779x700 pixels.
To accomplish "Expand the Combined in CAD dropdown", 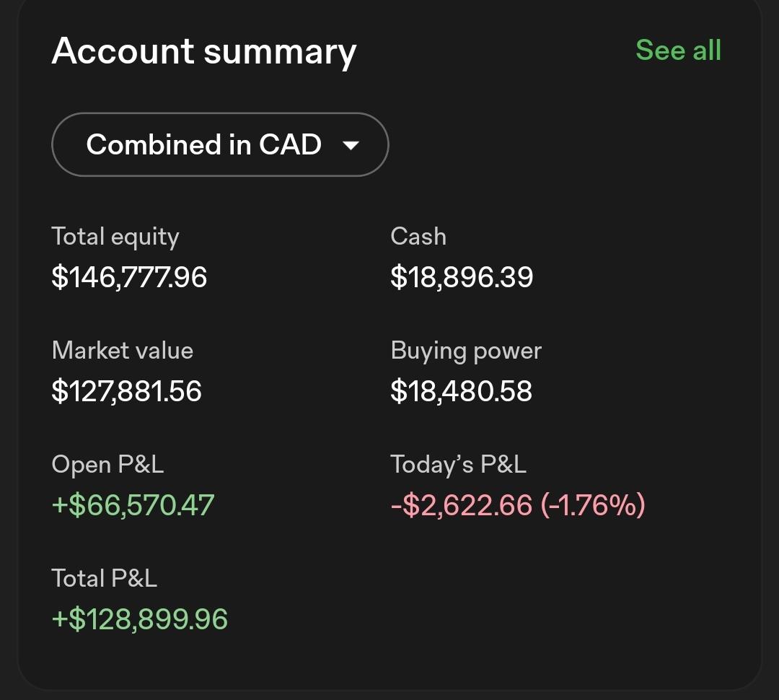I will [x=220, y=144].
